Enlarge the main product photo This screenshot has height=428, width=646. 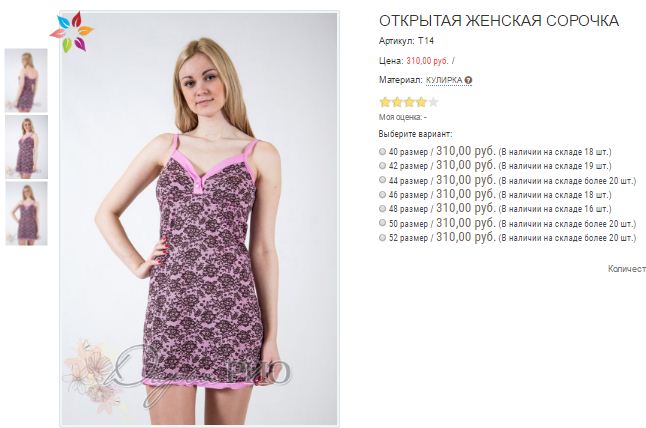point(198,220)
